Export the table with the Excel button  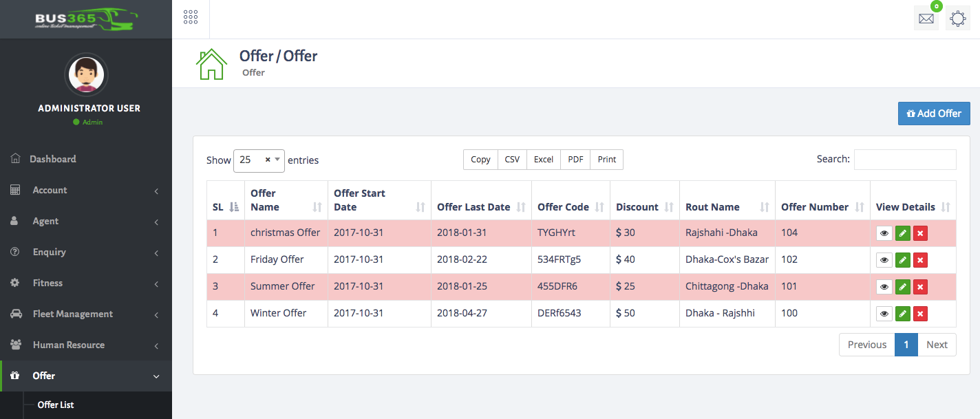click(543, 159)
